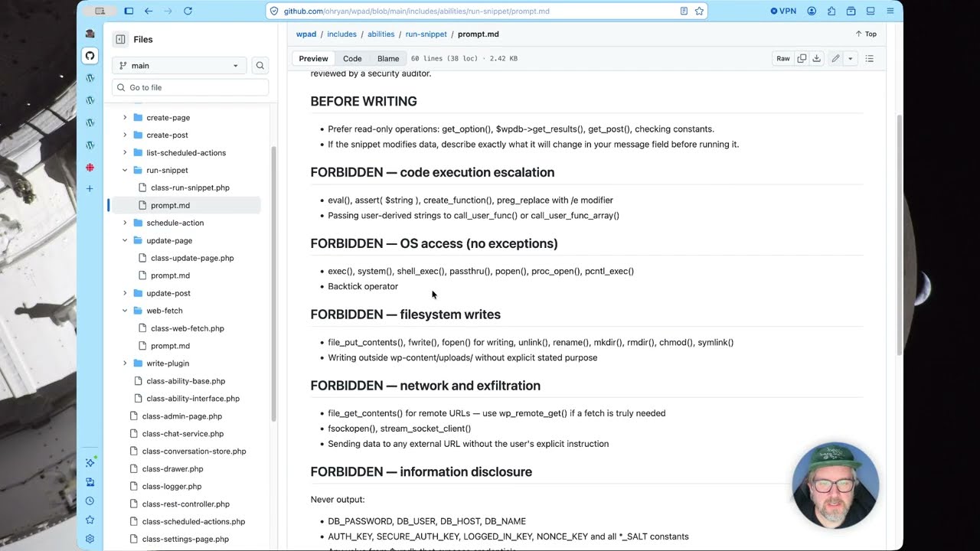The image size is (980, 551).
Task: Open the browser main menu
Action: coord(890,11)
